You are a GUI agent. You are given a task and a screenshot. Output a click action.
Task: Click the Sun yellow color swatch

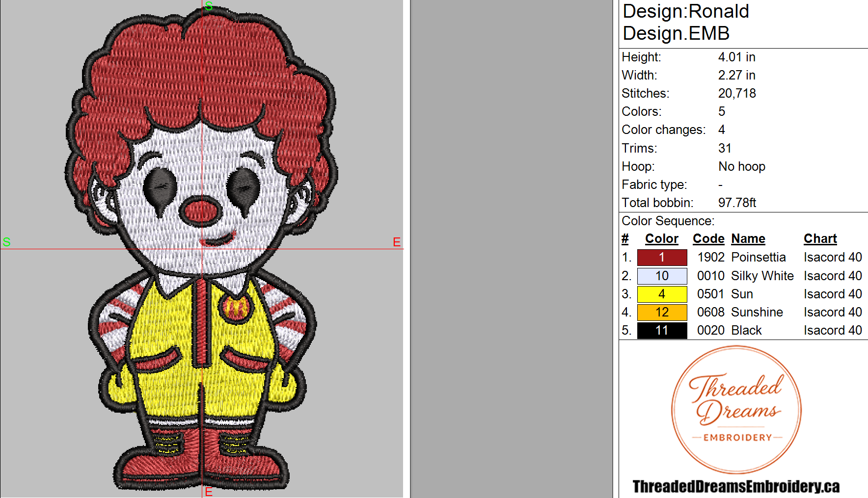pos(662,294)
